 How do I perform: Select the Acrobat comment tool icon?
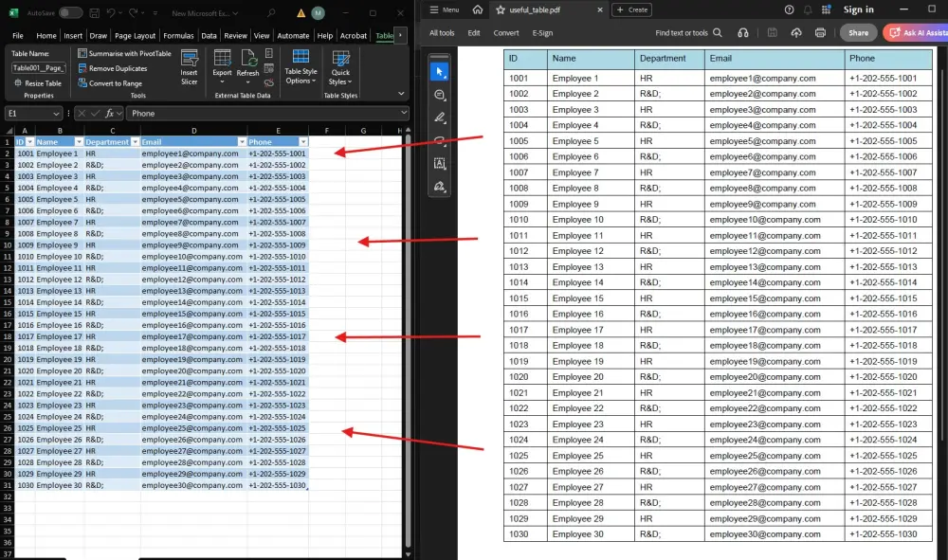coord(439,94)
